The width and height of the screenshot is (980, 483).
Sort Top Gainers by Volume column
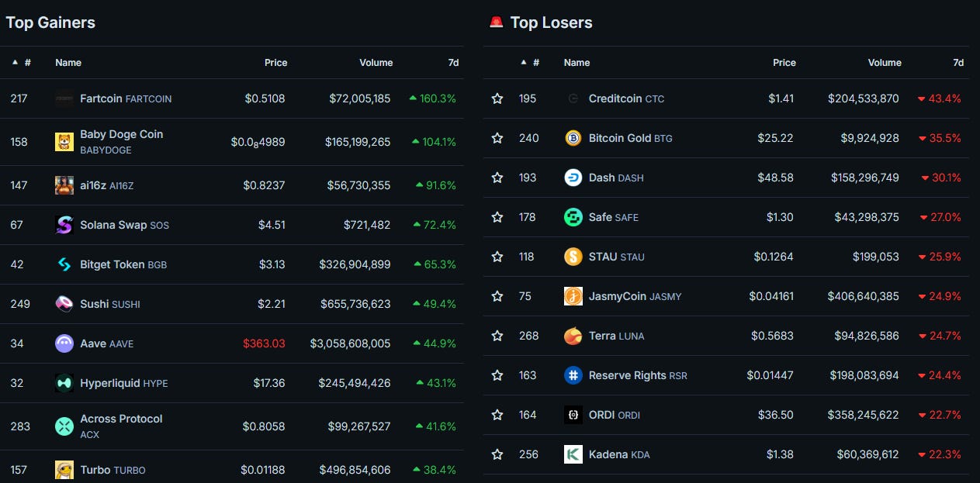click(376, 62)
